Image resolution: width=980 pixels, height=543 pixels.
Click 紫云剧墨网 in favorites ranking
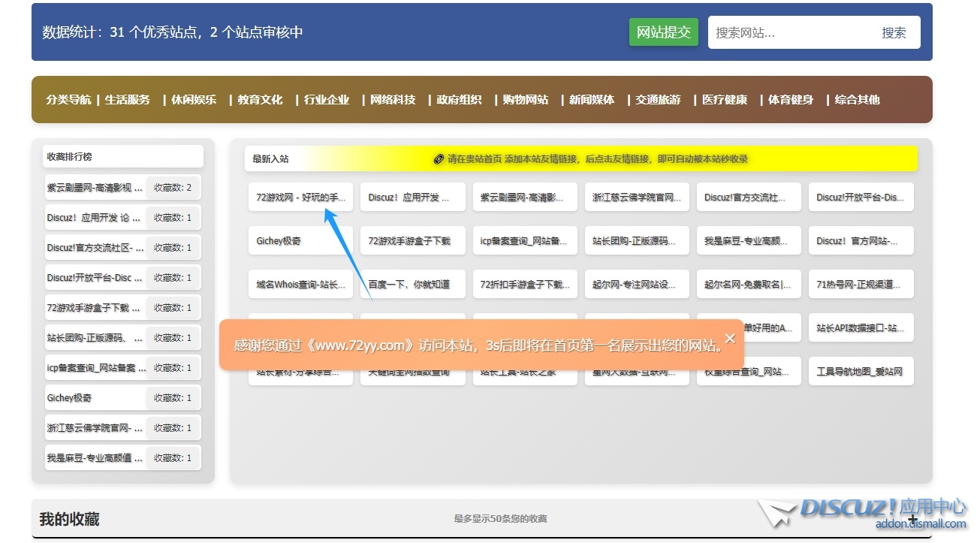(94, 188)
